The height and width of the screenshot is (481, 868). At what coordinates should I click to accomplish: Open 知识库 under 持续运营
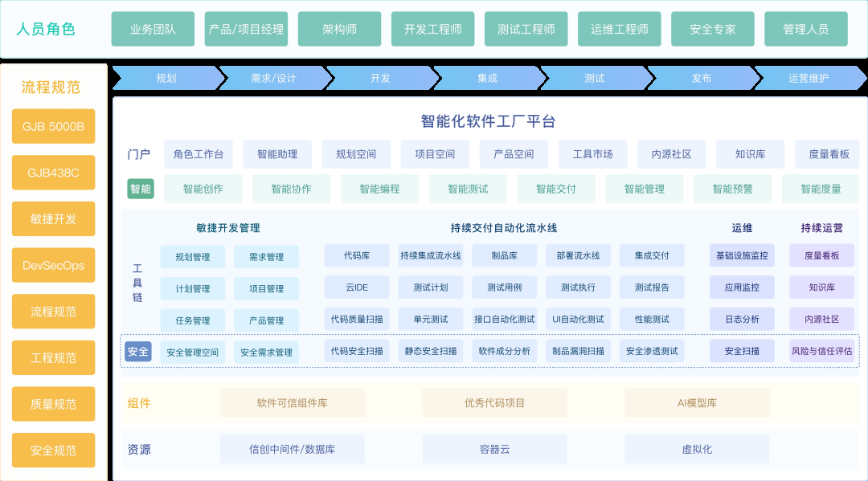click(x=821, y=287)
